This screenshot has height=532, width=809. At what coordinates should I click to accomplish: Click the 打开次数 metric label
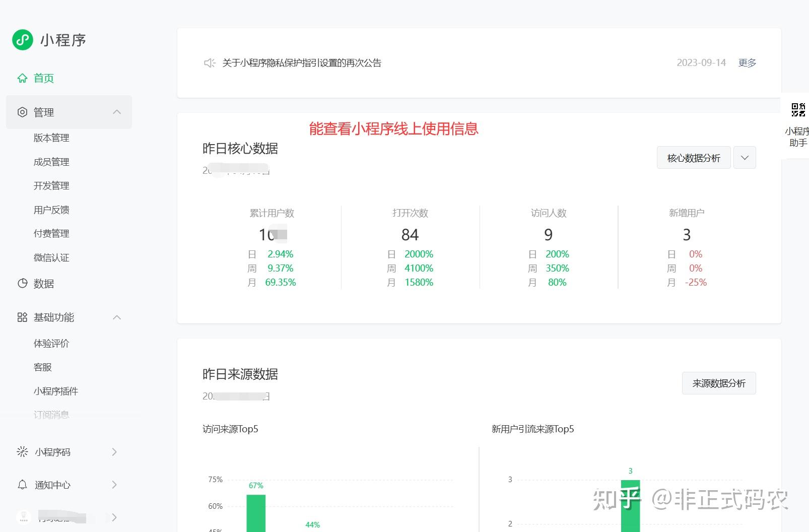pos(411,213)
